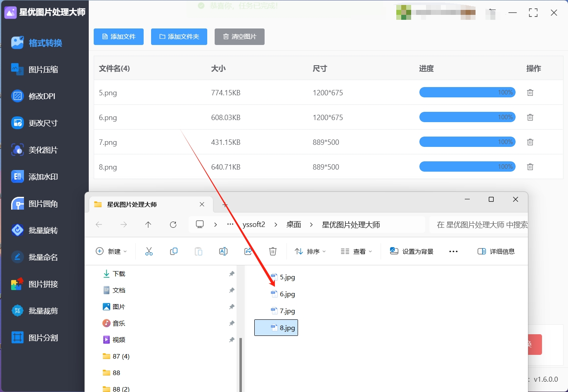The image size is (568, 392).
Task: Select 5.jpg in the Explorer window
Action: (x=283, y=277)
